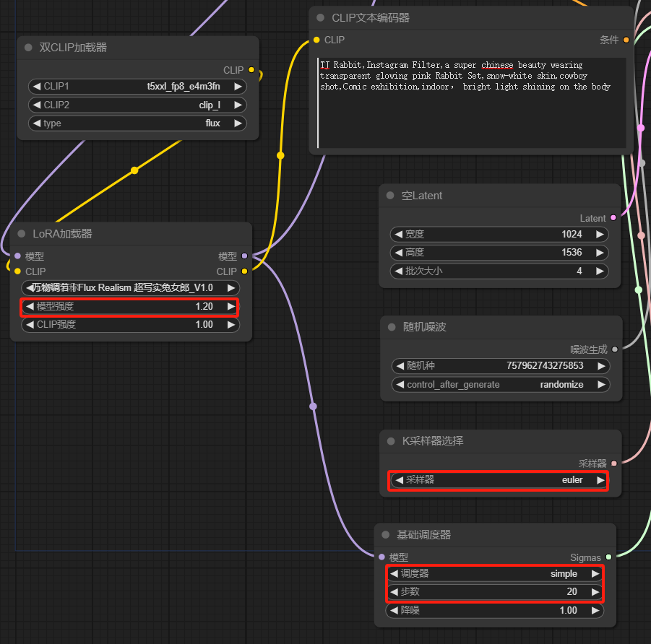Decrease 步数 with its left arrow
This screenshot has height=644, width=651.
coord(394,592)
